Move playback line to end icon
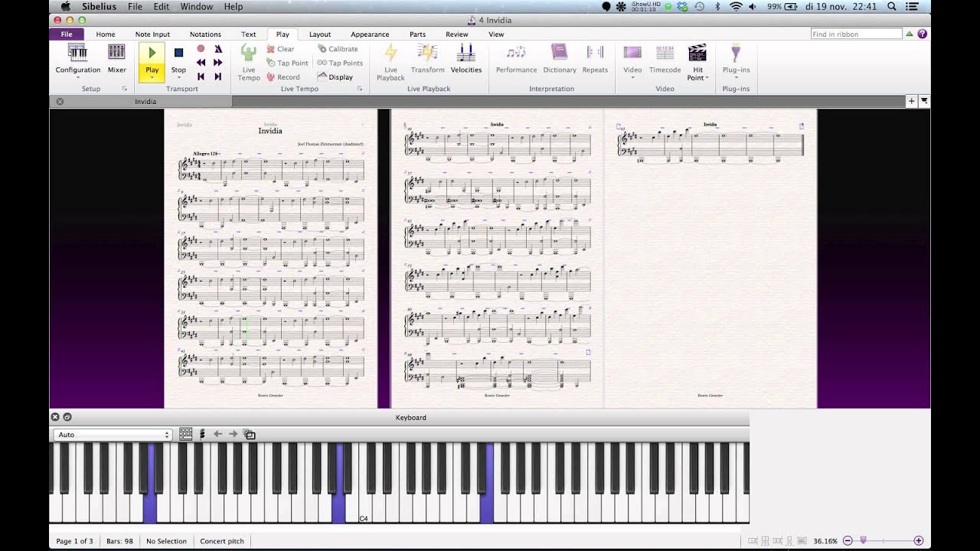Screen dimensions: 980x551 tap(218, 77)
